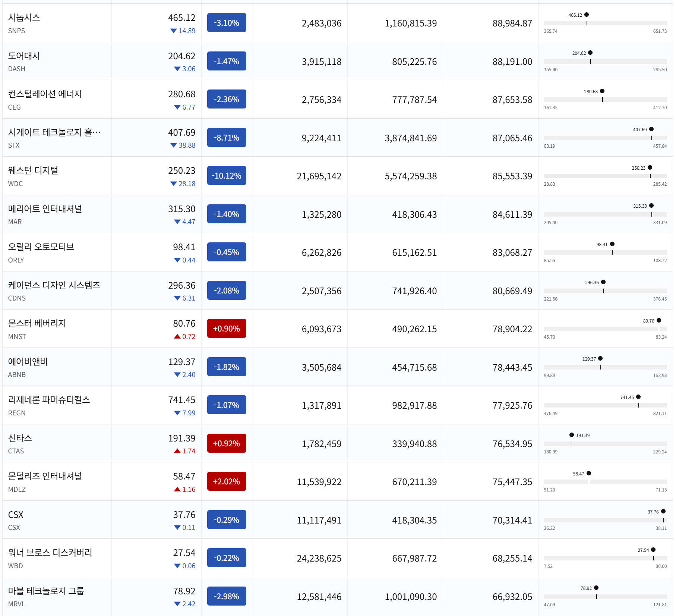Click the 52-week range bar for CSX
Viewport: 676px width, 616px height.
coord(605,520)
